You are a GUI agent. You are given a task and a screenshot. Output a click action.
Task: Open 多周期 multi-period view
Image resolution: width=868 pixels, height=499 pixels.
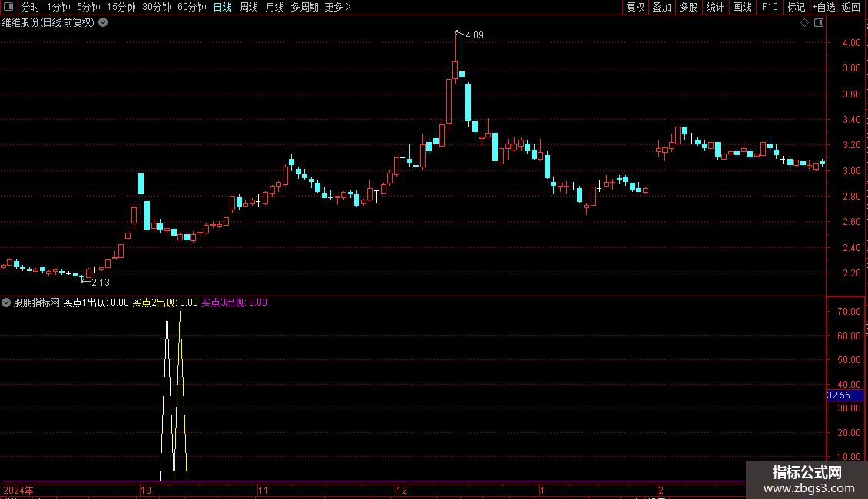pos(304,7)
